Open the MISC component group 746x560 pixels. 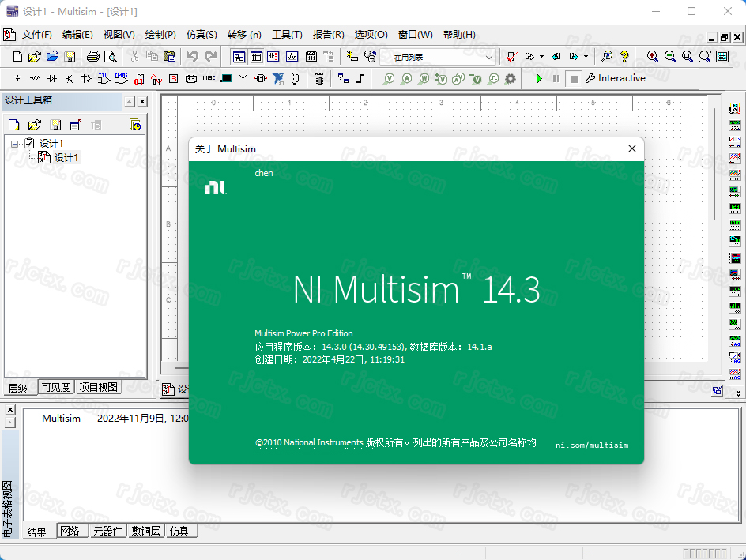tap(209, 78)
